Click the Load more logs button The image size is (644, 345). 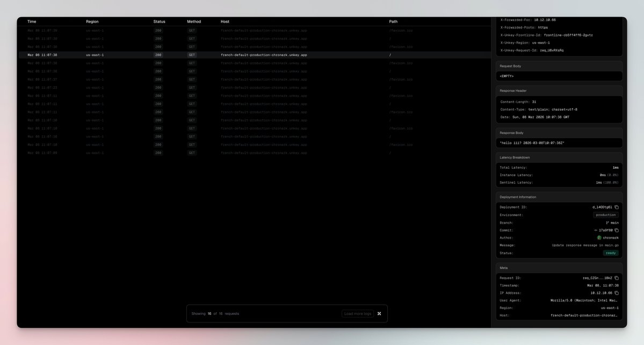click(x=358, y=314)
